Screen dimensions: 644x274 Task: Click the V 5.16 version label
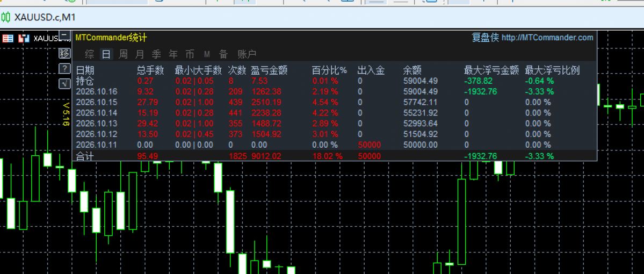click(66, 114)
